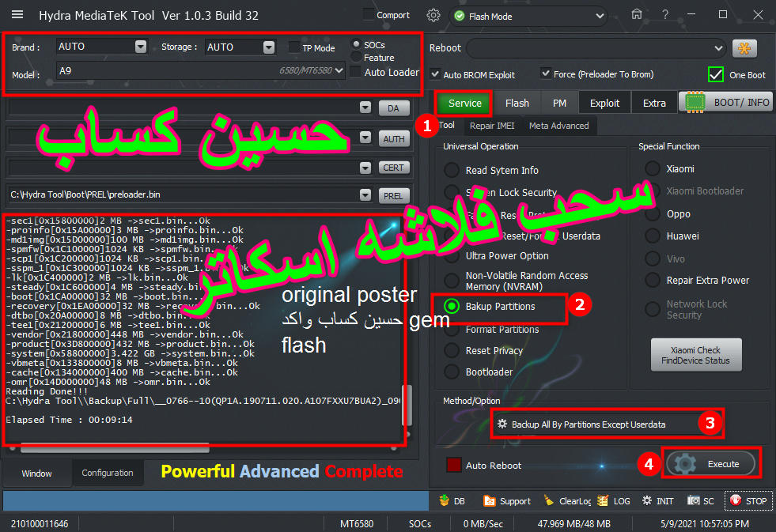This screenshot has height=532, width=776.
Task: Select Huawei special function
Action: pos(653,236)
